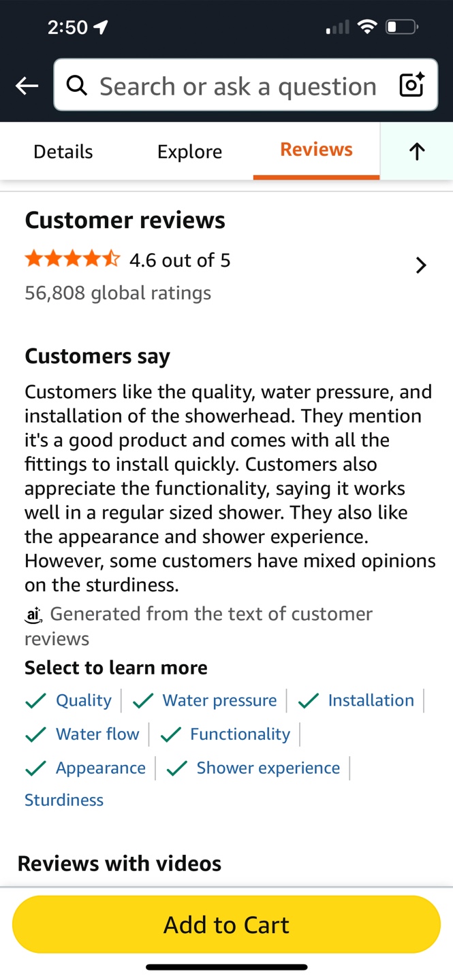Tap the back arrow to go back

coord(26,85)
